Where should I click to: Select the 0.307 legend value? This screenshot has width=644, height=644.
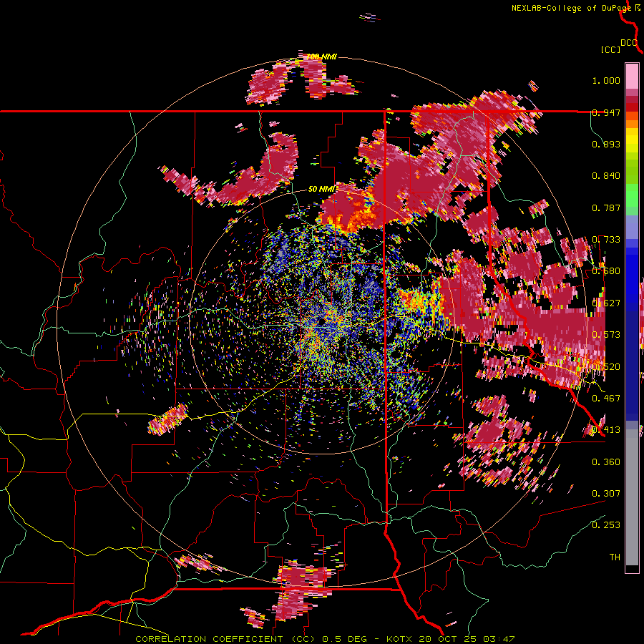coord(606,493)
